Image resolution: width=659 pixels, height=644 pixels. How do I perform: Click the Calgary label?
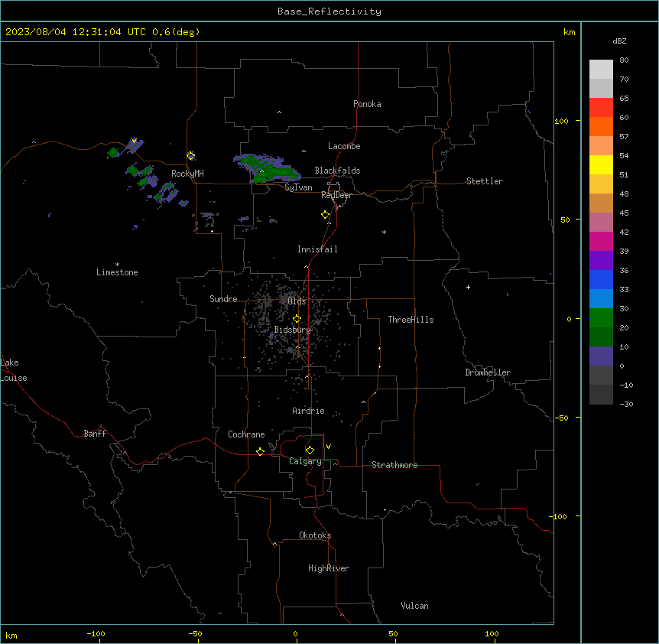pos(305,461)
